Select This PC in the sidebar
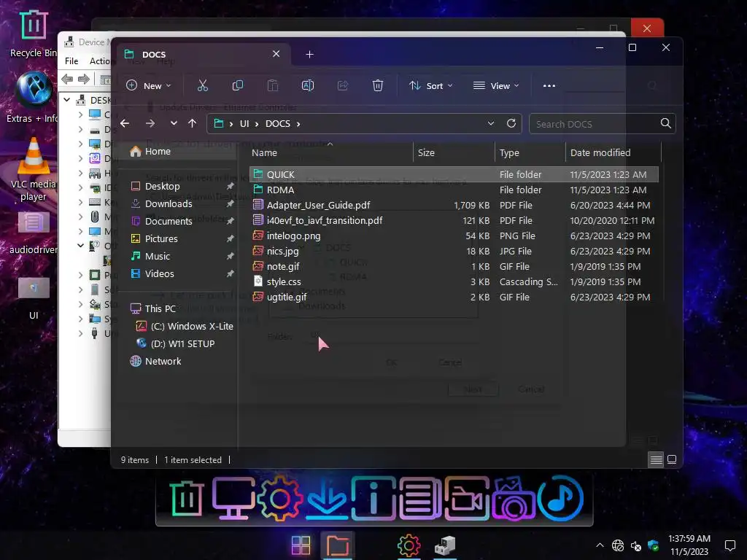The image size is (747, 560). pyautogui.click(x=160, y=308)
